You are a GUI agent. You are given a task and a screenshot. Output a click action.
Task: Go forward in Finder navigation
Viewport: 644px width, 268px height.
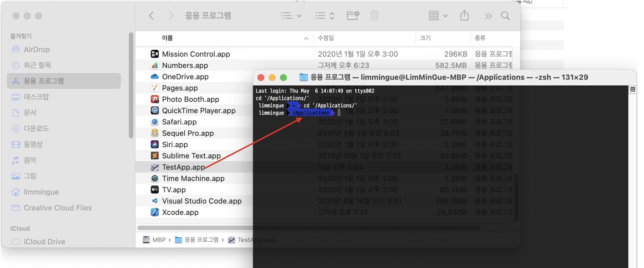(x=171, y=16)
